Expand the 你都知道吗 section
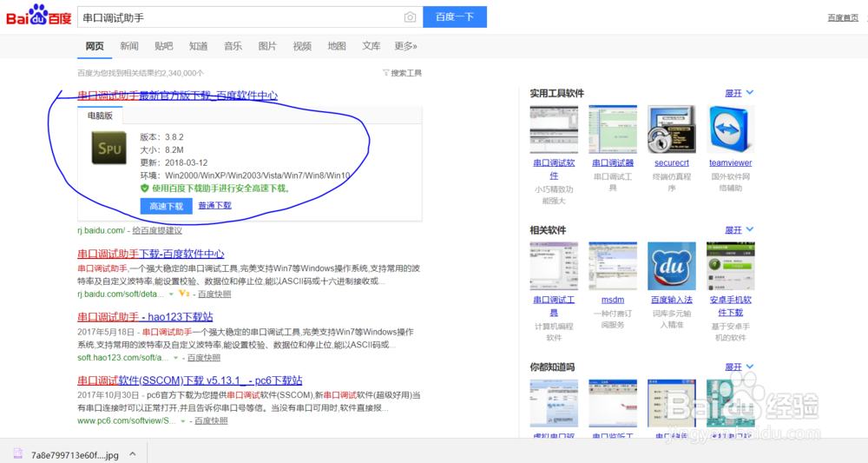 (x=739, y=367)
